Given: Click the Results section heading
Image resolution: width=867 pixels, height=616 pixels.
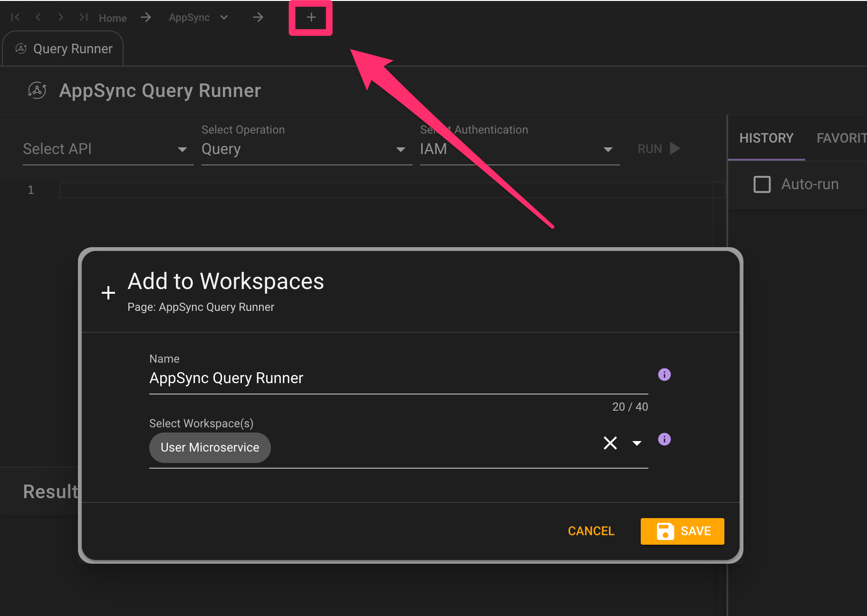Looking at the screenshot, I should pos(50,491).
